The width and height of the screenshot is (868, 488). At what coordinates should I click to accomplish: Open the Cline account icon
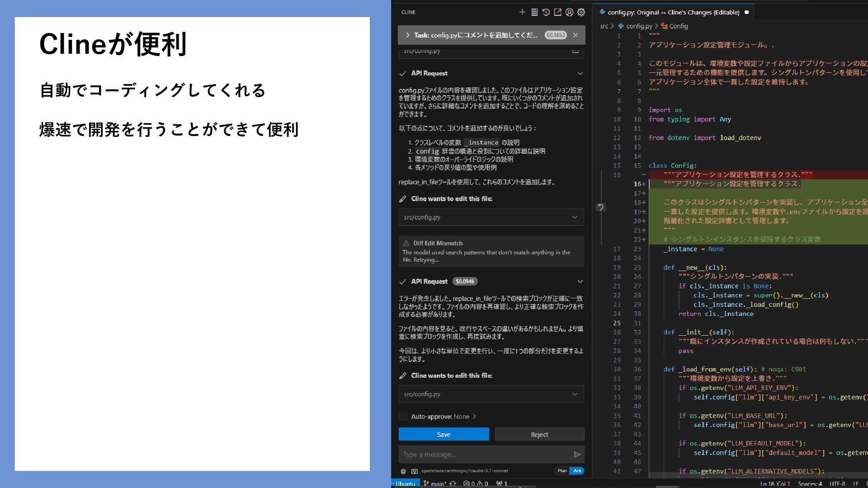pyautogui.click(x=570, y=12)
